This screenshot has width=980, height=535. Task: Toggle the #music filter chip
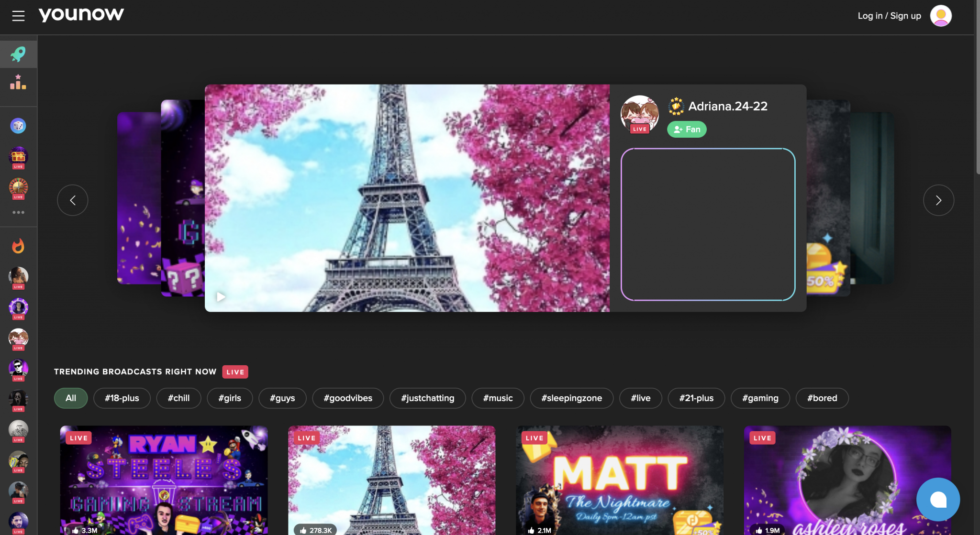pyautogui.click(x=498, y=398)
